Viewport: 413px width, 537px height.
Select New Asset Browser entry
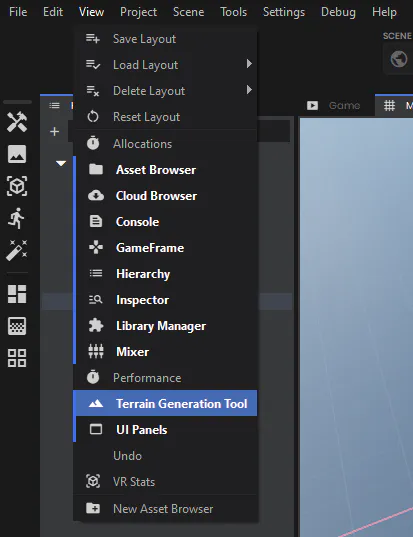point(165,509)
